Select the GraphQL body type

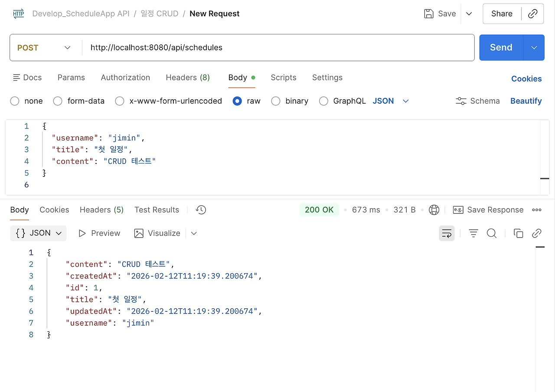(x=323, y=101)
